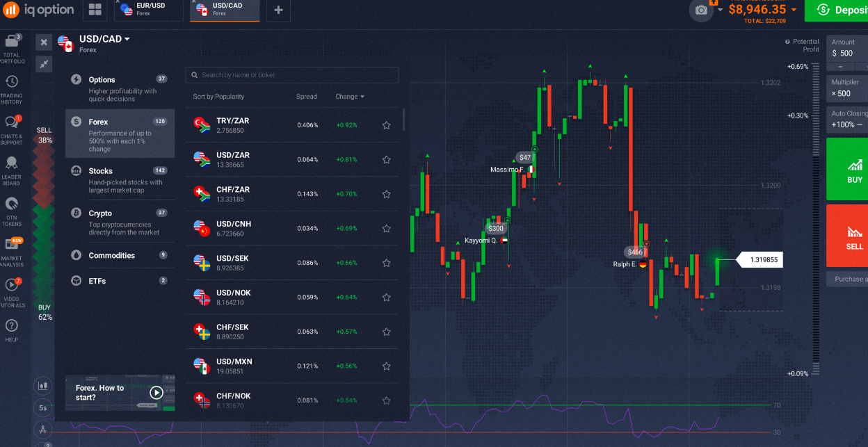The image size is (868, 447).
Task: Click the multi-chart grid layout icon
Action: [x=95, y=10]
